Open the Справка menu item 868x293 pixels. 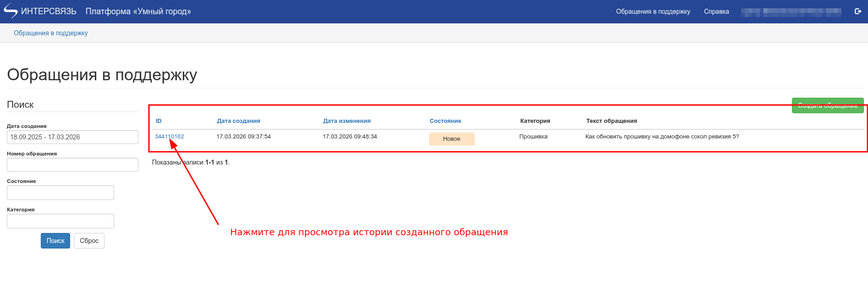pyautogui.click(x=716, y=11)
